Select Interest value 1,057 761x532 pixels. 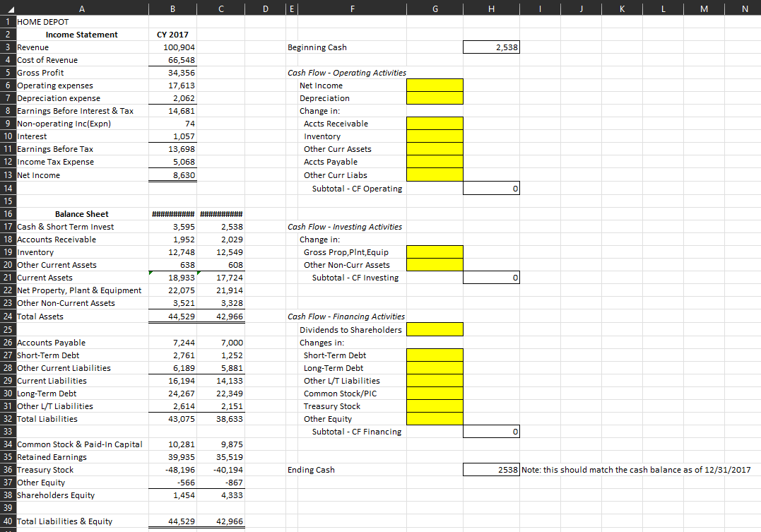pos(173,136)
